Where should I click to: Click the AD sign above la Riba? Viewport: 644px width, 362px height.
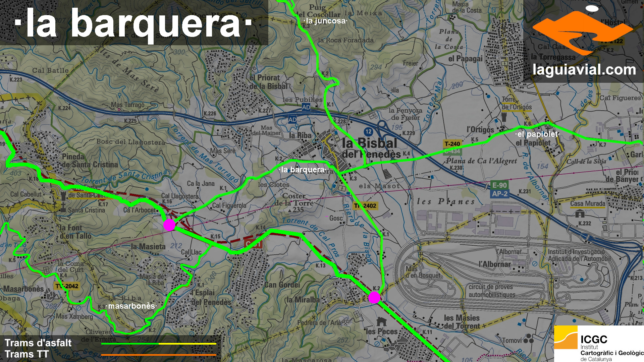pyautogui.click(x=292, y=120)
